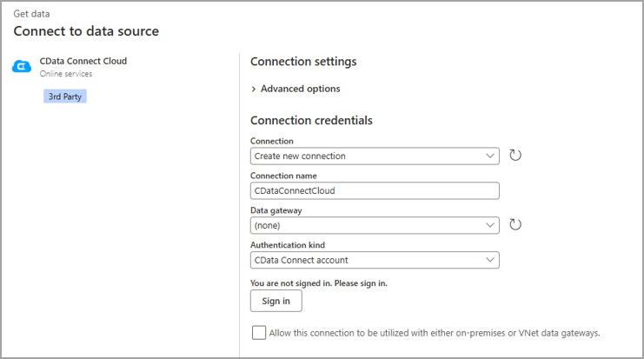Open the Connection dropdown
Viewport: 644px width, 359px height.
click(x=375, y=156)
